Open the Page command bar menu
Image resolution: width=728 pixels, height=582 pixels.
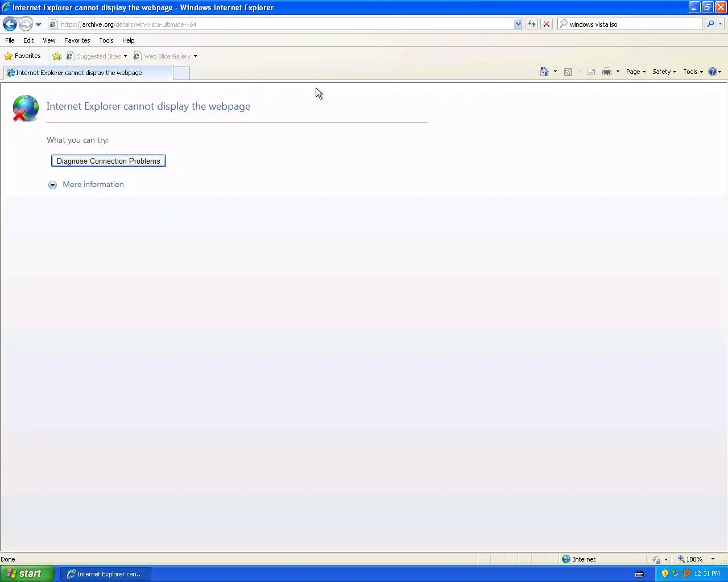[636, 72]
